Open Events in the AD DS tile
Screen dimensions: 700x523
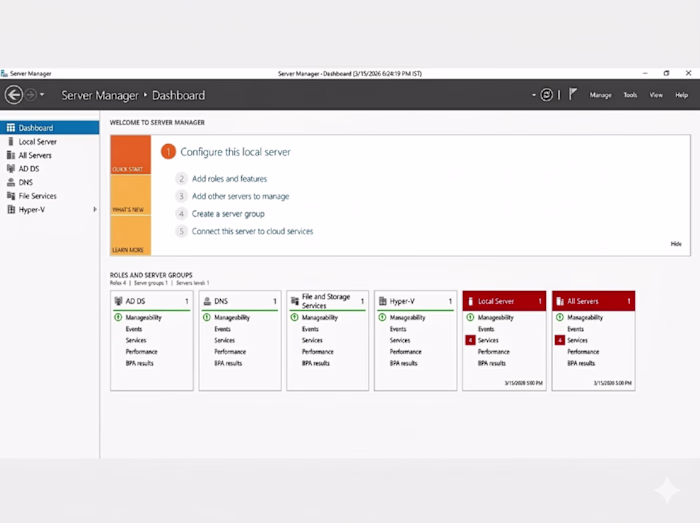[x=133, y=329]
